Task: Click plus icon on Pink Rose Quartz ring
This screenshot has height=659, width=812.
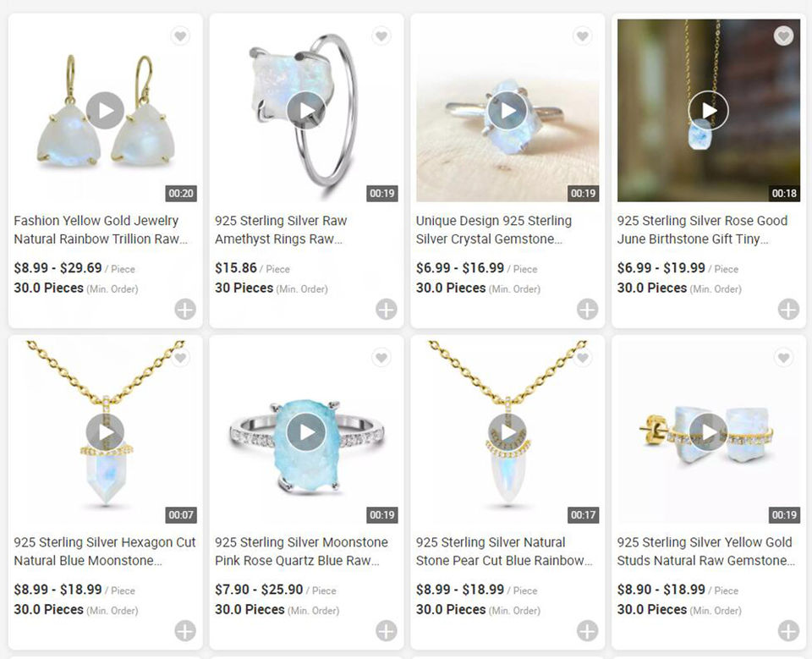Action: tap(387, 631)
